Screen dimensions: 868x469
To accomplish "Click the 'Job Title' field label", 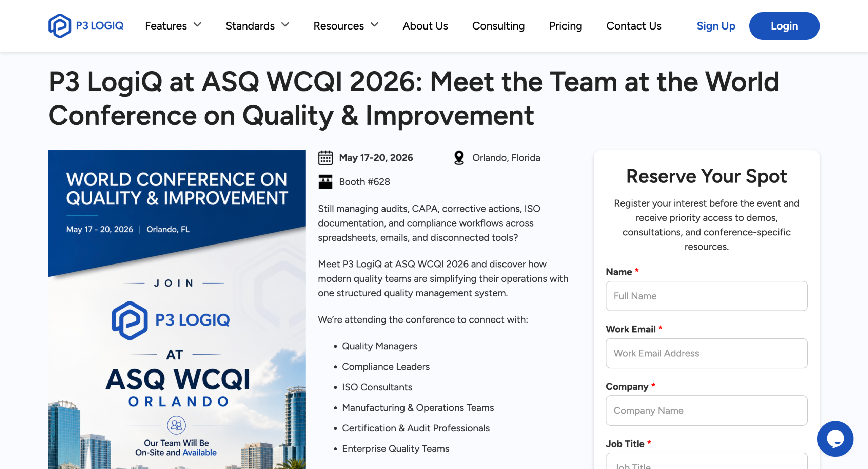I will pyautogui.click(x=625, y=444).
